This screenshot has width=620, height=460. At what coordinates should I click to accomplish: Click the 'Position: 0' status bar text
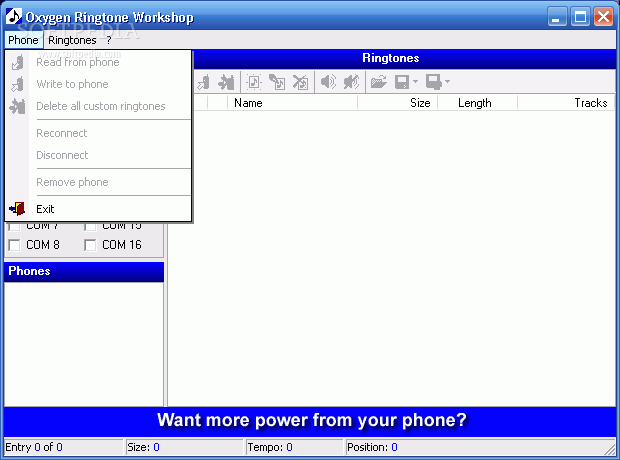pyautogui.click(x=372, y=447)
